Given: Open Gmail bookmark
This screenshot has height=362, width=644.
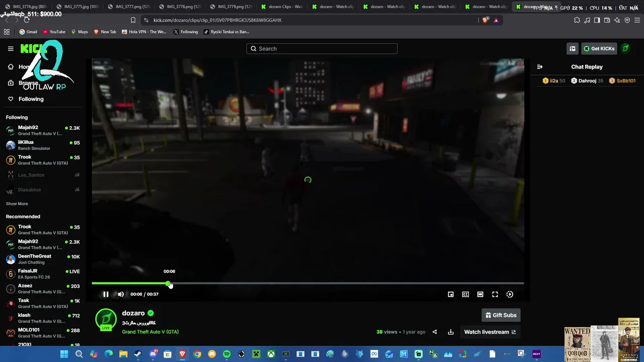Looking at the screenshot, I should [28, 32].
